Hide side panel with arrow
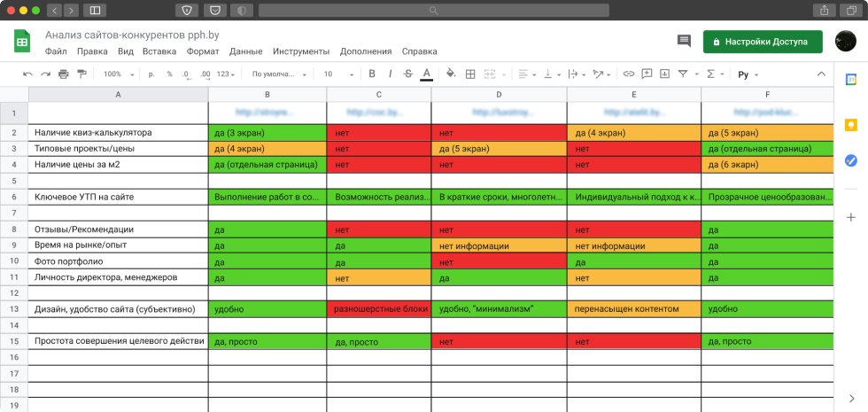Image resolution: width=868 pixels, height=412 pixels. tap(851, 398)
